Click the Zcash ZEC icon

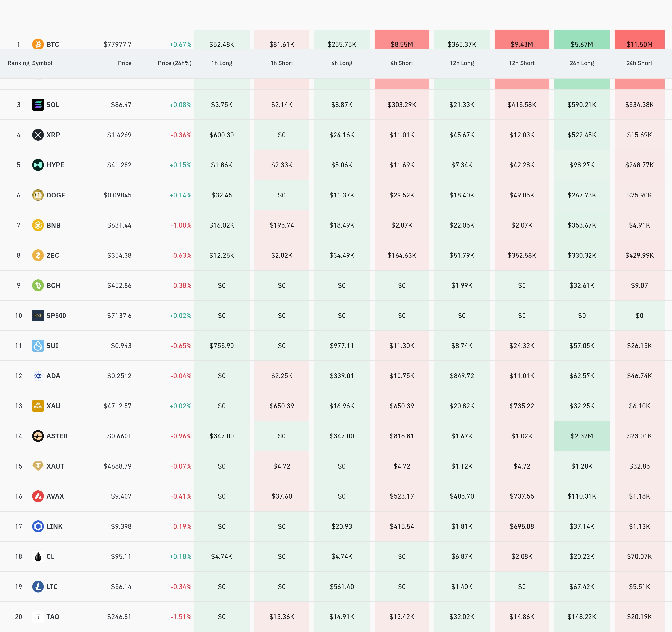pos(38,255)
